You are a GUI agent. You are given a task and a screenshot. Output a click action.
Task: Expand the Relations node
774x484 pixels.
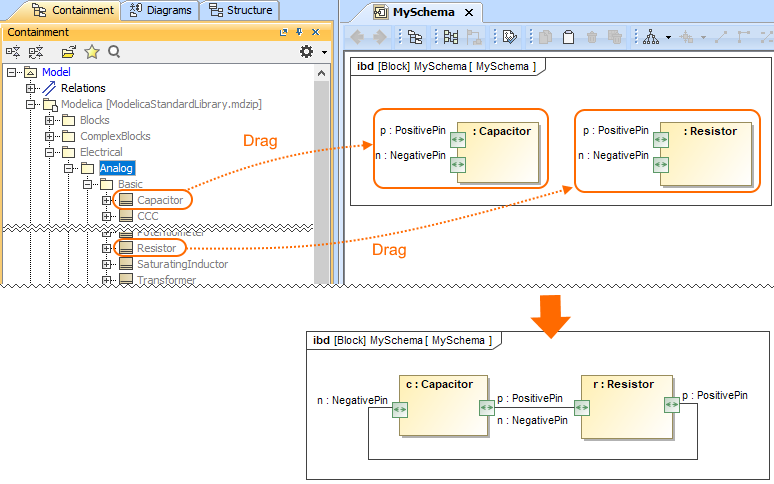tap(31, 88)
